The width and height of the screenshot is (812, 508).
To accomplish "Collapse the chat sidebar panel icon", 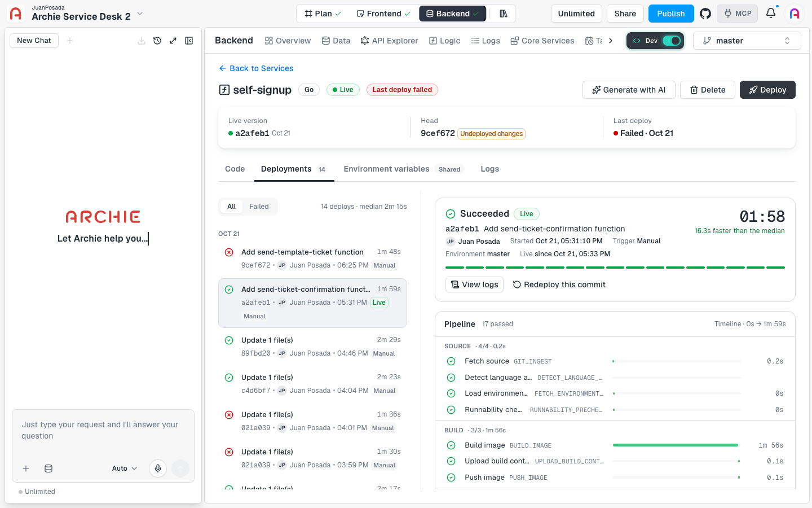I will pos(189,41).
